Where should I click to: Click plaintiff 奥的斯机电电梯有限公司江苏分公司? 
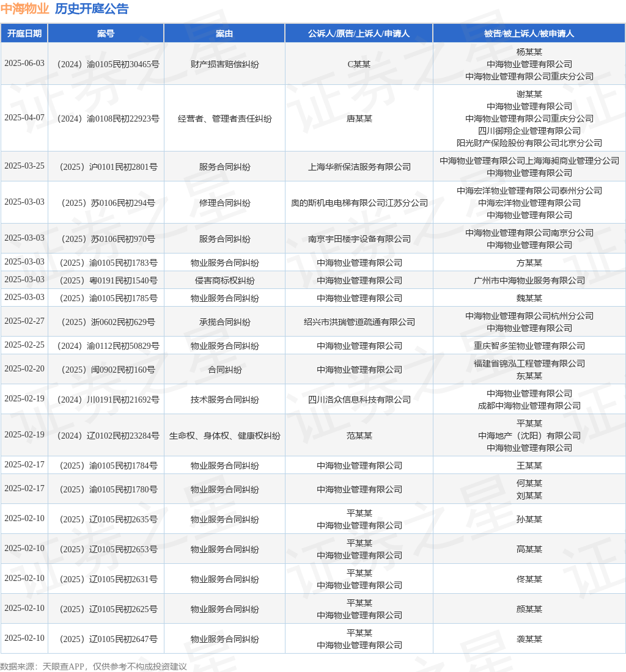coord(359,203)
